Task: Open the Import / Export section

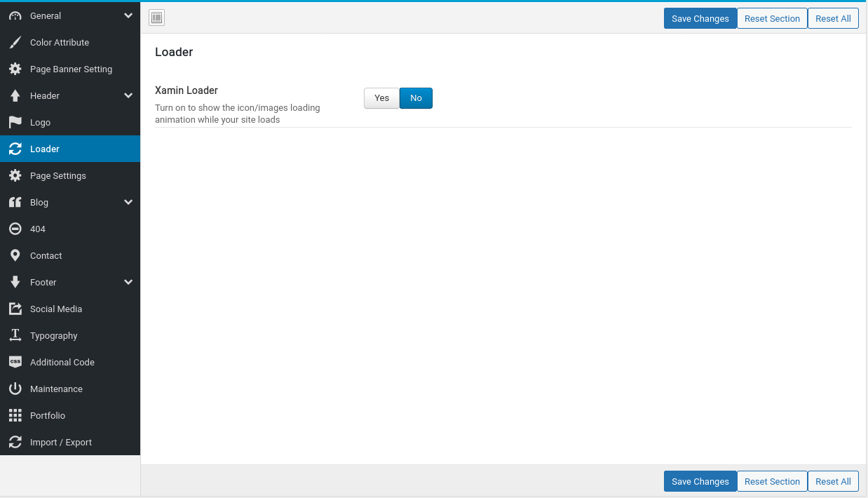Action: pos(70,442)
